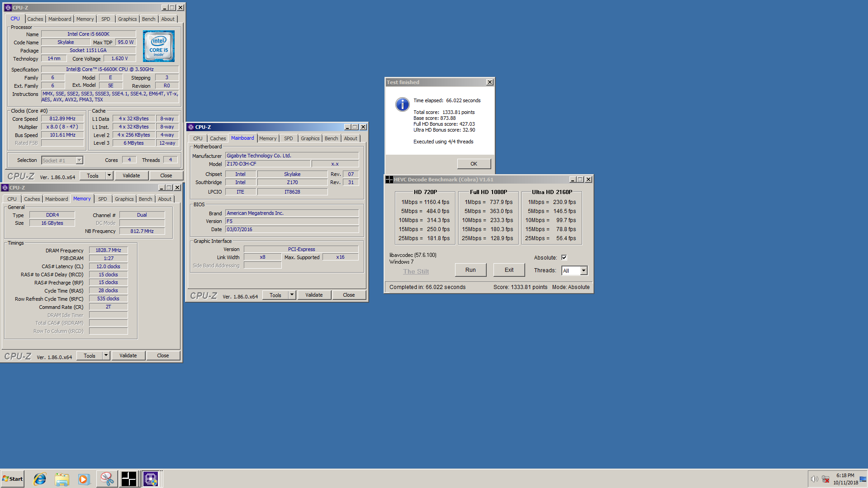Viewport: 868px width, 488px height.
Task: Click Validate in CPU-Z Mainboard window
Action: click(x=314, y=295)
